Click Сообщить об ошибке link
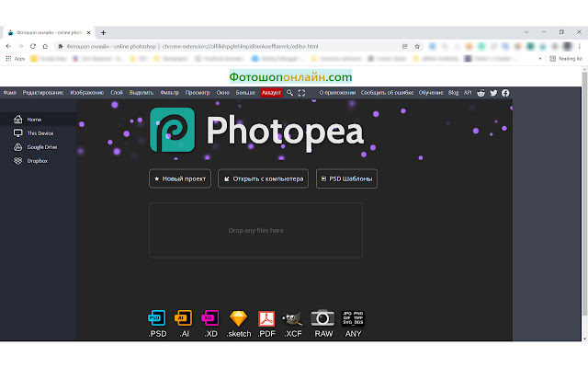The height and width of the screenshot is (368, 588). click(387, 92)
